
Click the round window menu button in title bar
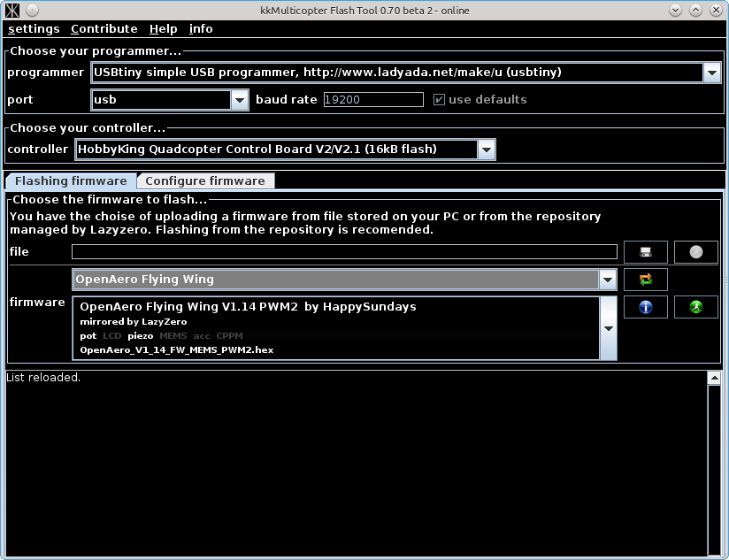(33, 10)
